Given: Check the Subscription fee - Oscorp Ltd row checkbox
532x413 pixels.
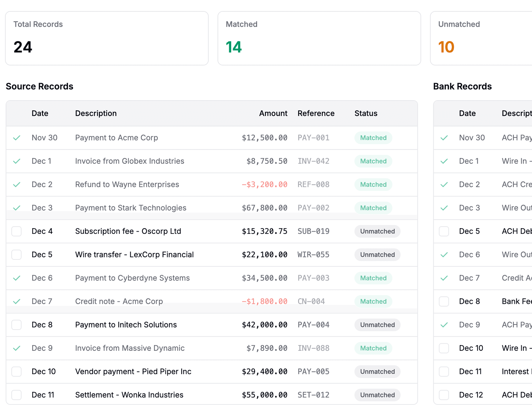Looking at the screenshot, I should click(17, 231).
